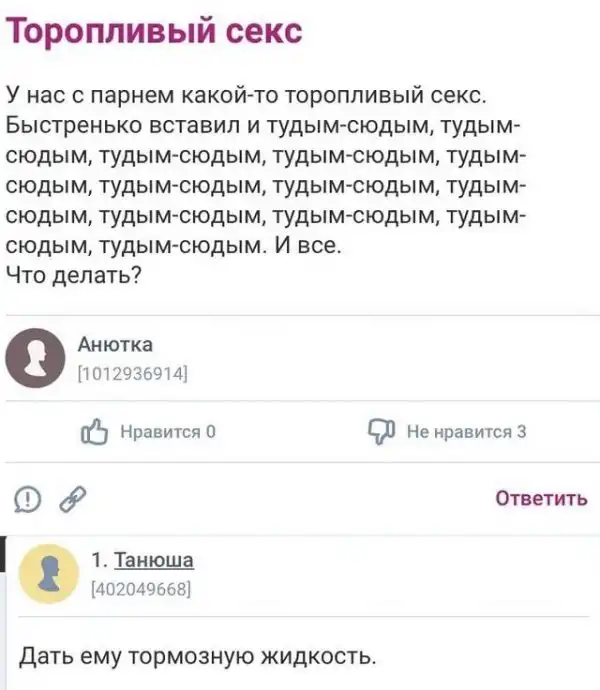The width and height of the screenshot is (600, 690).
Task: Click the thumbs-down dislike icon
Action: click(382, 432)
